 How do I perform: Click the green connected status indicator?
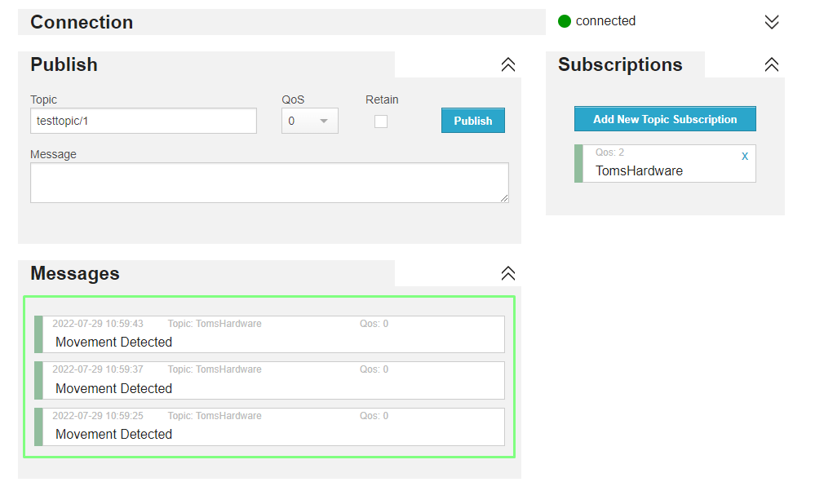(565, 21)
